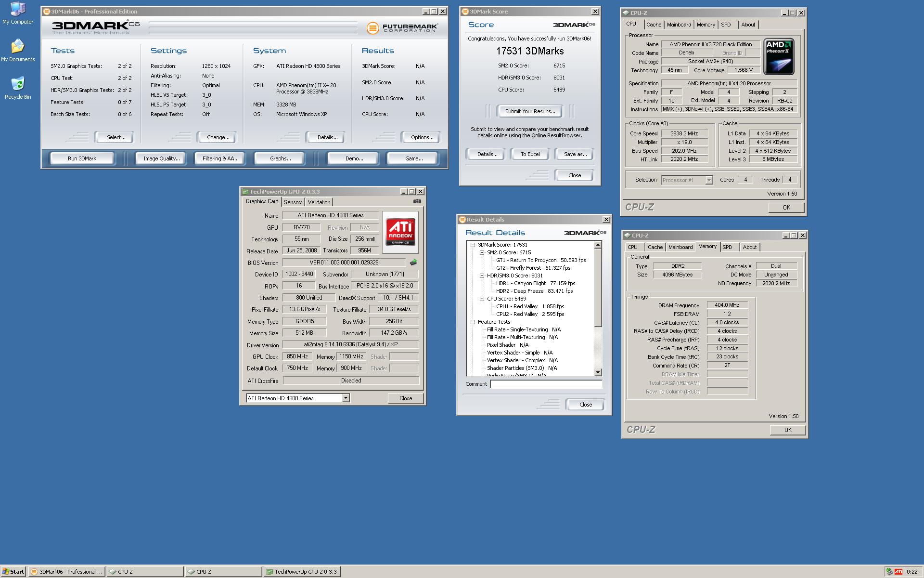The height and width of the screenshot is (578, 924).
Task: Click the green system tray icon
Action: [x=889, y=572]
